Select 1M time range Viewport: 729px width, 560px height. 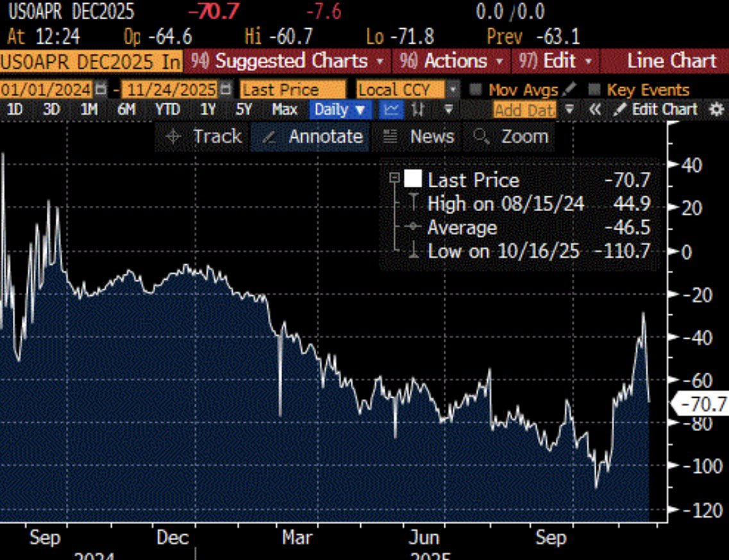88,110
